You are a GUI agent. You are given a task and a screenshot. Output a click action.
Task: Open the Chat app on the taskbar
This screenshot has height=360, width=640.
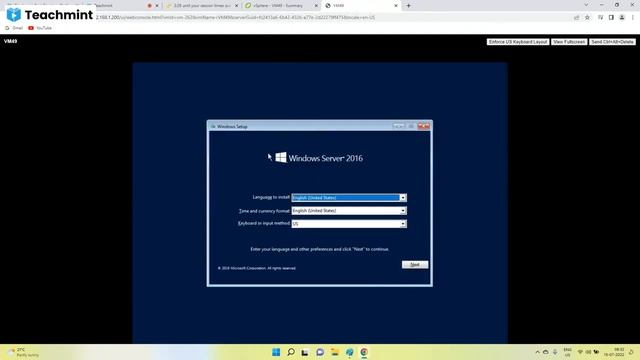[320, 352]
